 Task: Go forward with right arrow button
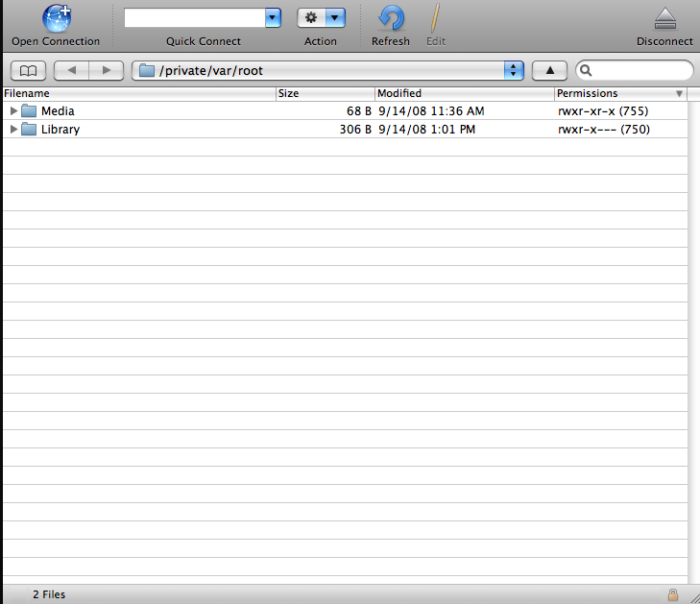point(107,70)
